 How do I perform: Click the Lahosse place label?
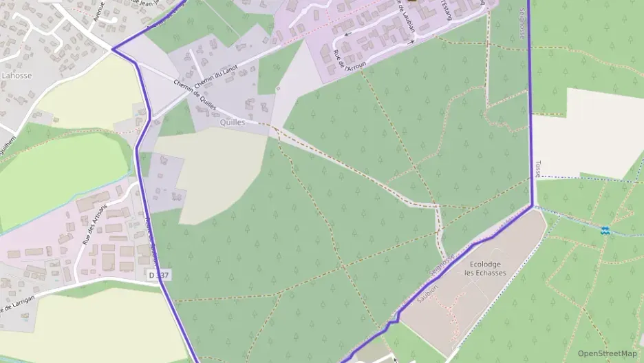pos(17,76)
